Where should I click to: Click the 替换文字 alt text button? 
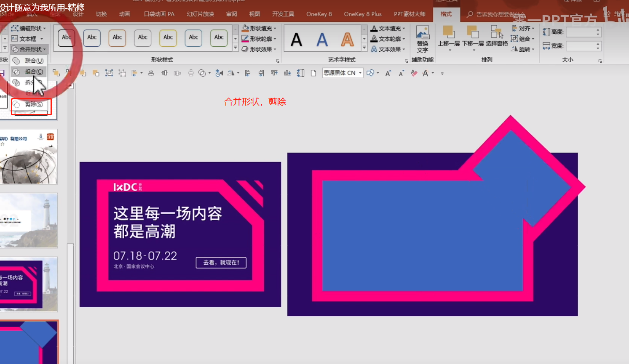(x=423, y=39)
